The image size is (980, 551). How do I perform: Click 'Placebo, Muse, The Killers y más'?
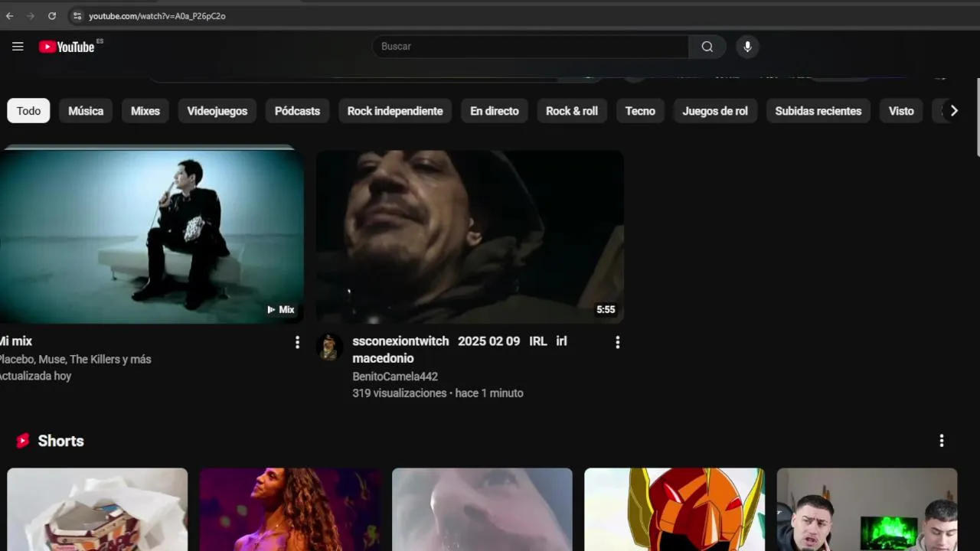75,360
